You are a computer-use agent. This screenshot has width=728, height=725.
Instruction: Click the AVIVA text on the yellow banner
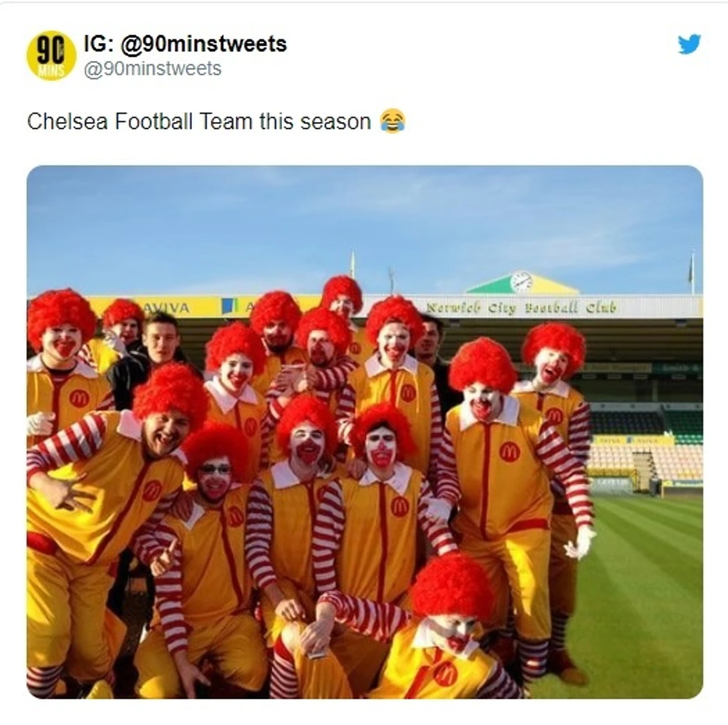[167, 308]
